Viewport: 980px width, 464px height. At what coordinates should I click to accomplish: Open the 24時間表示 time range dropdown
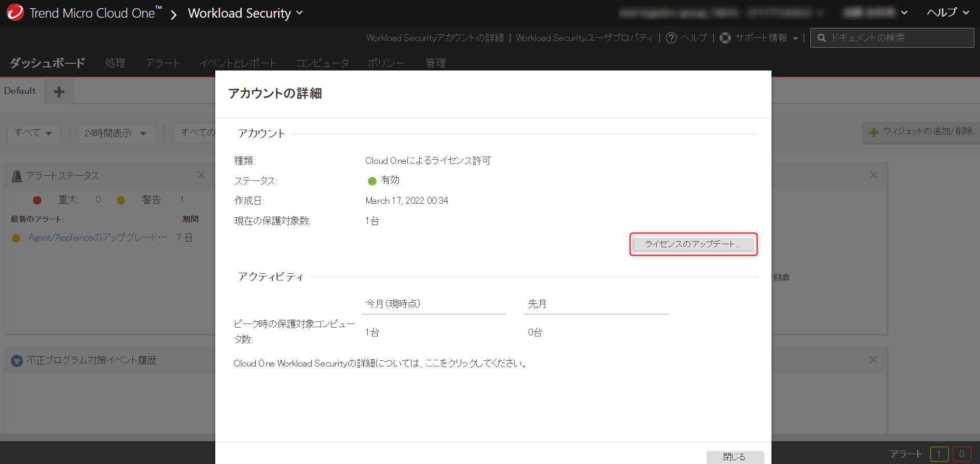pyautogui.click(x=116, y=133)
